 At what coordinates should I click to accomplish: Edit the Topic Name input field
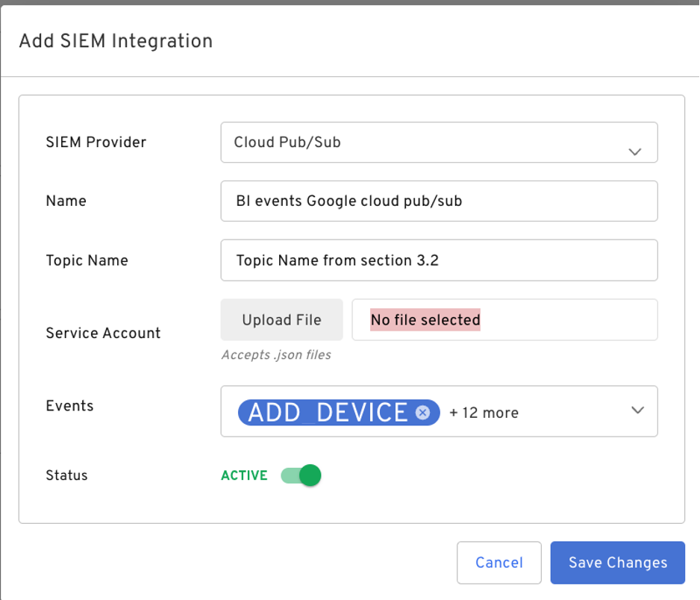(x=439, y=260)
